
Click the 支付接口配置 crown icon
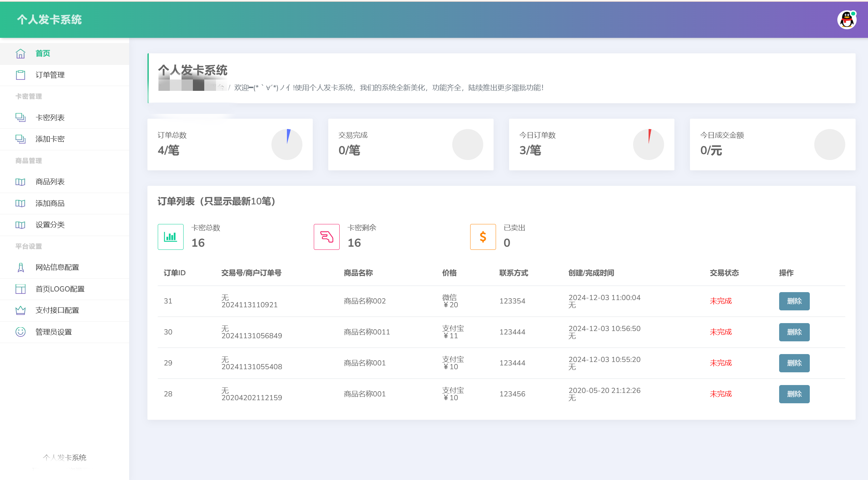click(x=20, y=310)
